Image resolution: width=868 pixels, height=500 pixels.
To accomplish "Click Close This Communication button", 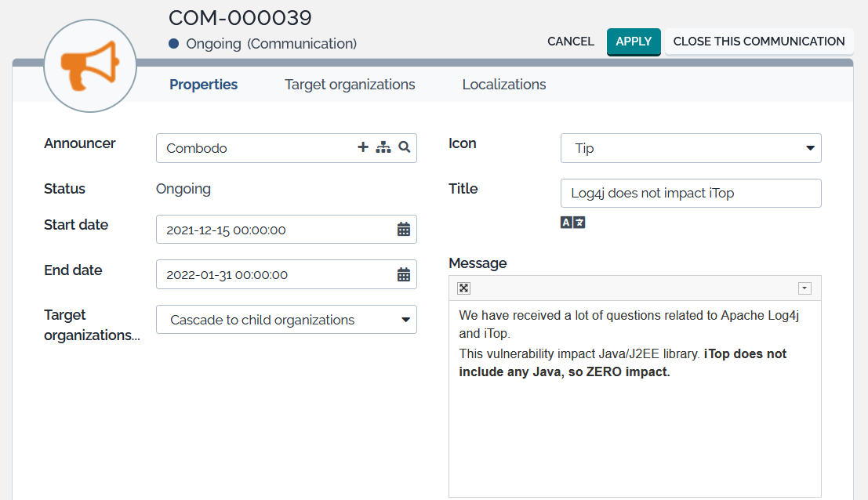I will tap(758, 42).
